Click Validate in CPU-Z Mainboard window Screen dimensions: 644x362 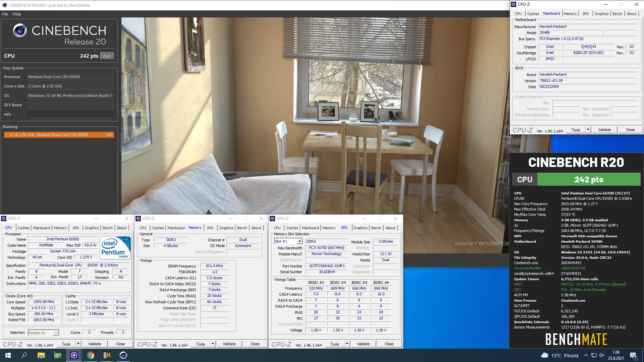click(604, 130)
